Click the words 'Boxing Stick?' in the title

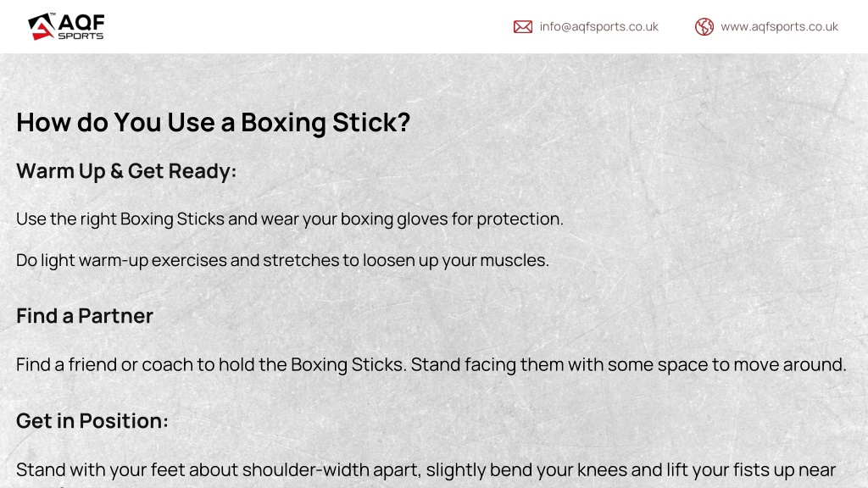(325, 122)
